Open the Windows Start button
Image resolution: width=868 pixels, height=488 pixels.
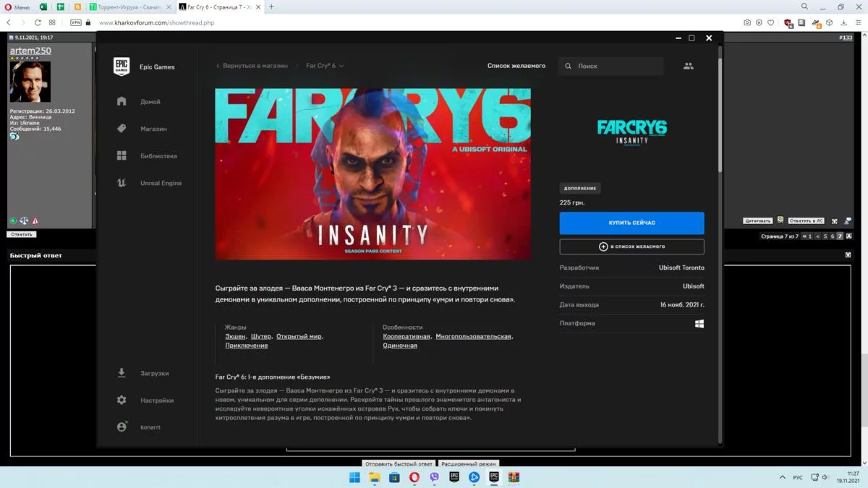(x=354, y=477)
